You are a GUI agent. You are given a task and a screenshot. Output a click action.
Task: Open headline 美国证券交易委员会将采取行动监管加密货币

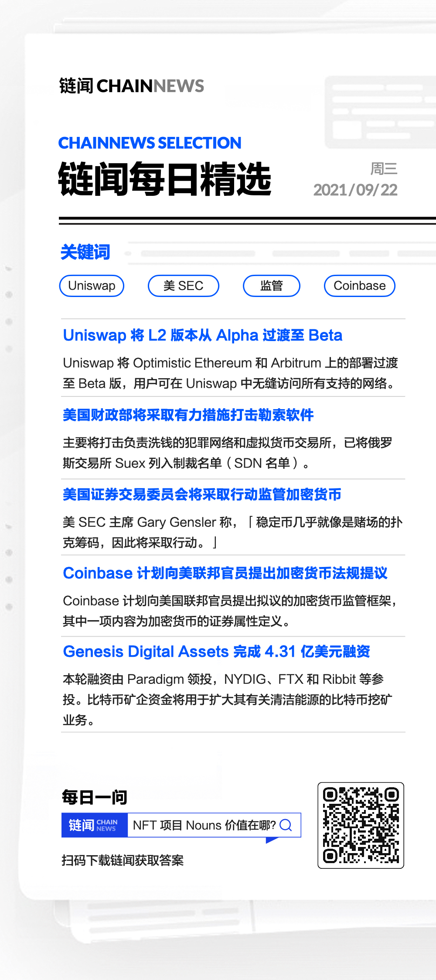point(202,494)
